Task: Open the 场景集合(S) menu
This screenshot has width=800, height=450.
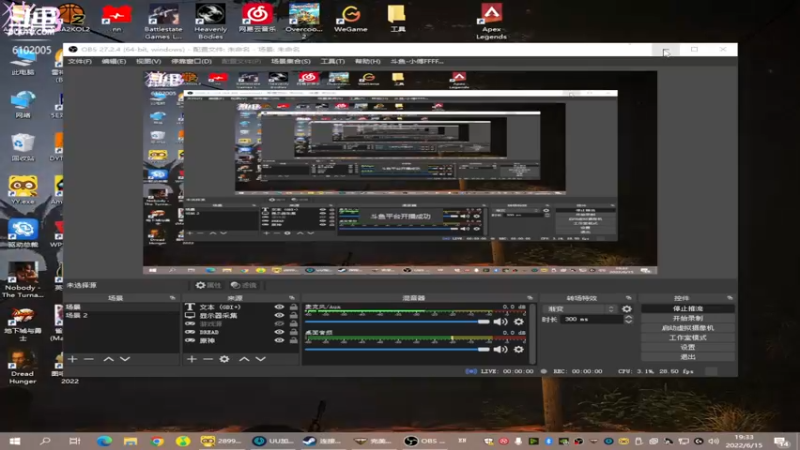Action: pyautogui.click(x=291, y=61)
